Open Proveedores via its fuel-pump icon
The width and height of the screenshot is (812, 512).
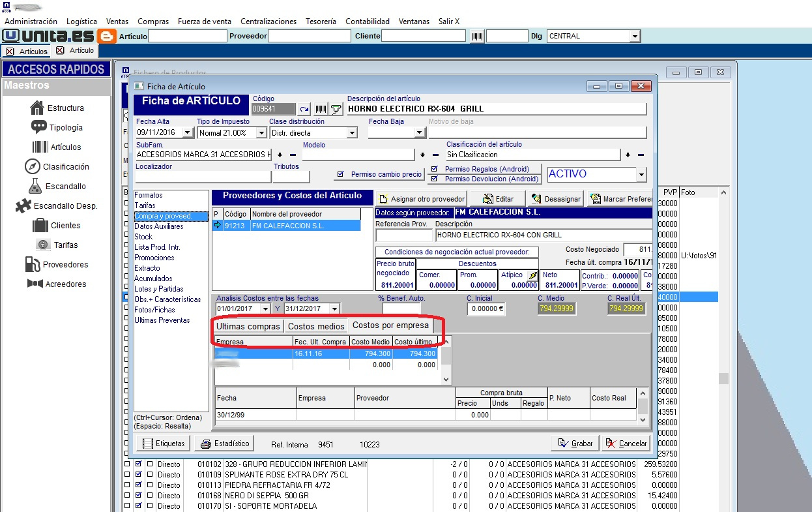(33, 264)
